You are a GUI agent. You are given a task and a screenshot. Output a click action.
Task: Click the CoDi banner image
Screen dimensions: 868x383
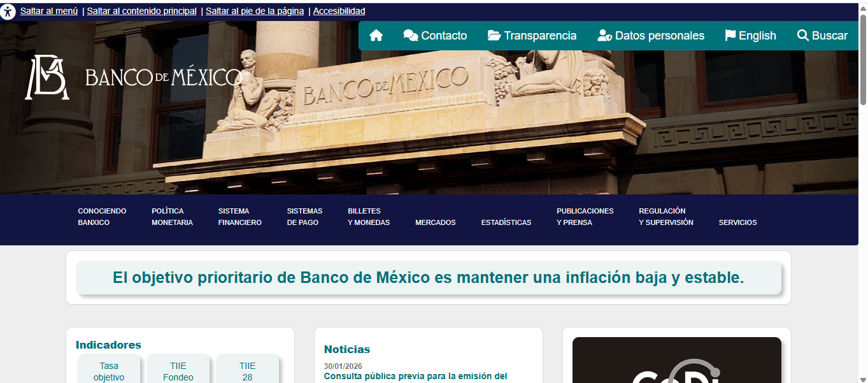pyautogui.click(x=676, y=360)
